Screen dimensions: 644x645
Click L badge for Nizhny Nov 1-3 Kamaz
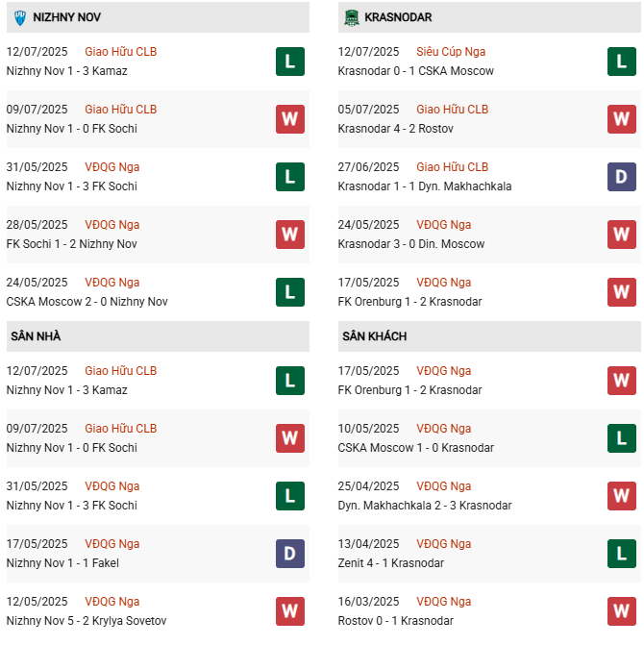coord(289,62)
